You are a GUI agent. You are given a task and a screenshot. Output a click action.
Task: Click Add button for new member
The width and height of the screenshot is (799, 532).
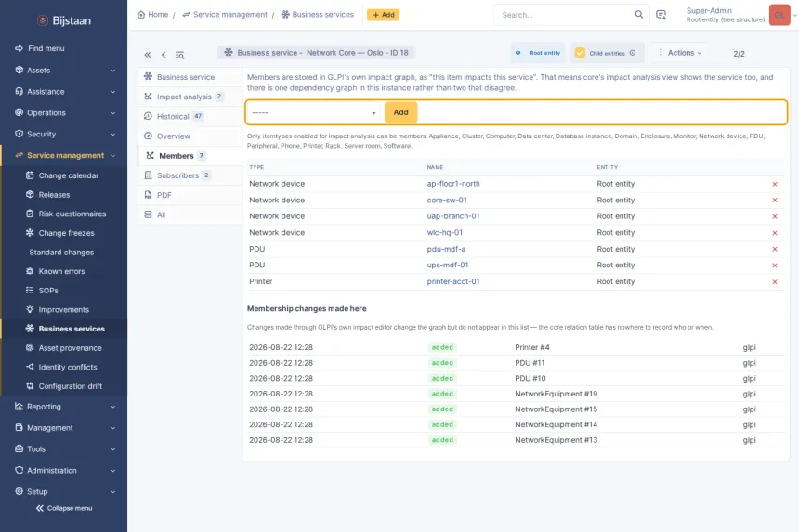[400, 112]
